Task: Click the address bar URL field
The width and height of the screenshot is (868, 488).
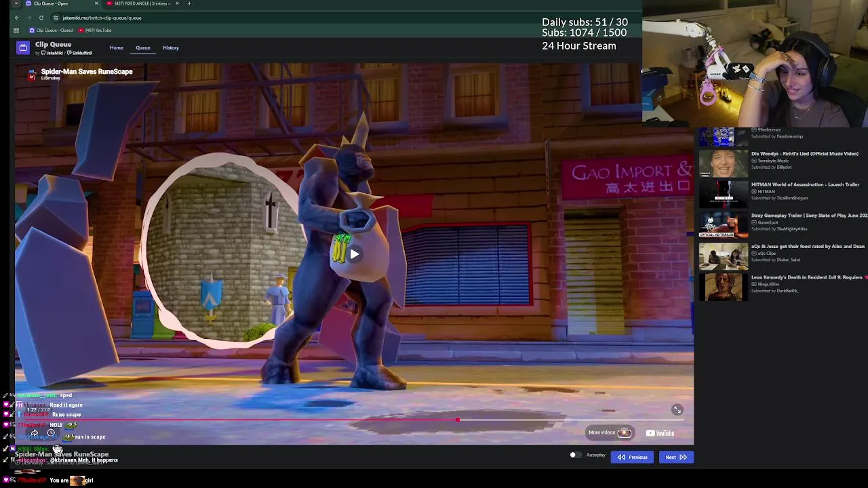Action: point(102,18)
